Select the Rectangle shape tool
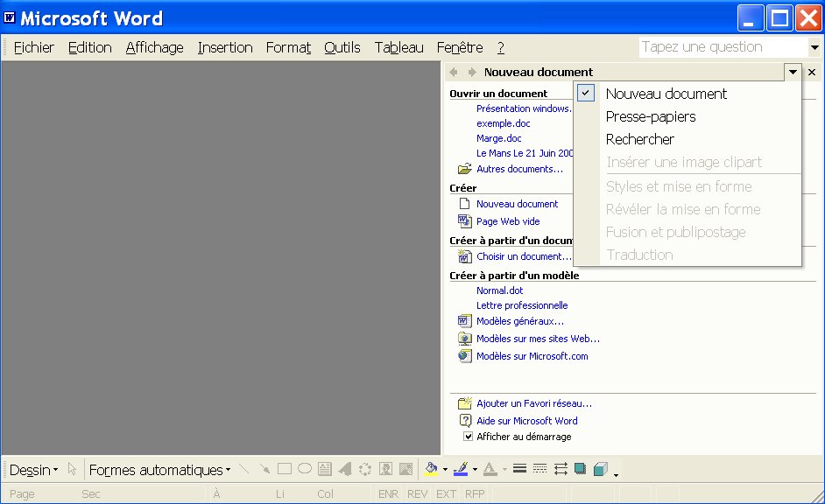The width and height of the screenshot is (825, 504). point(284,469)
